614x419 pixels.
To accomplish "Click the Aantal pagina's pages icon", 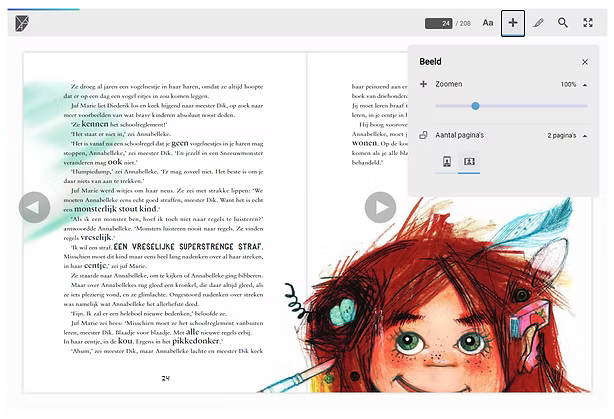I will [x=423, y=135].
